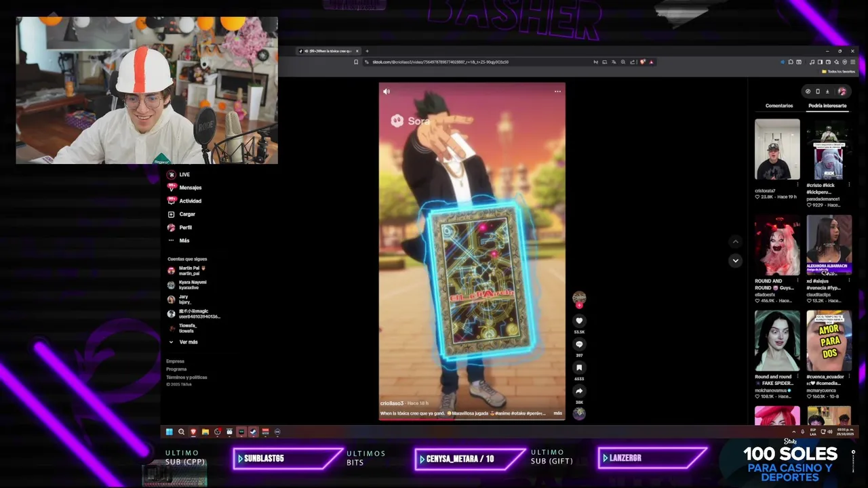Open cristorata7 recommended video thumbnail
868x488 pixels.
[x=777, y=149]
